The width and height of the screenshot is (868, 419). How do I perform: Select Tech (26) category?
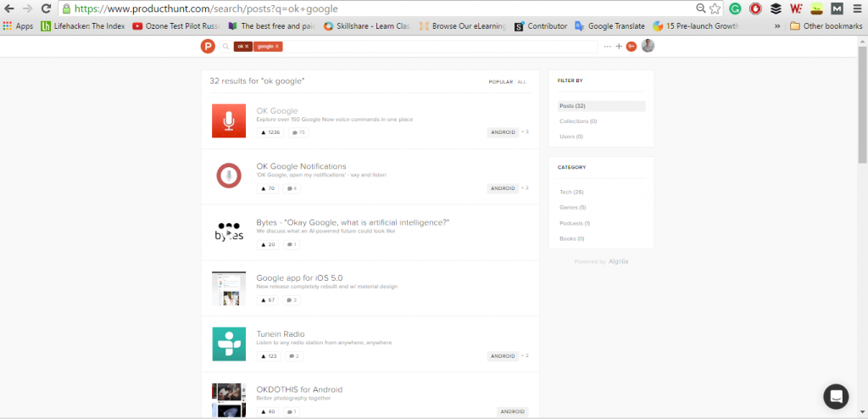(x=571, y=193)
